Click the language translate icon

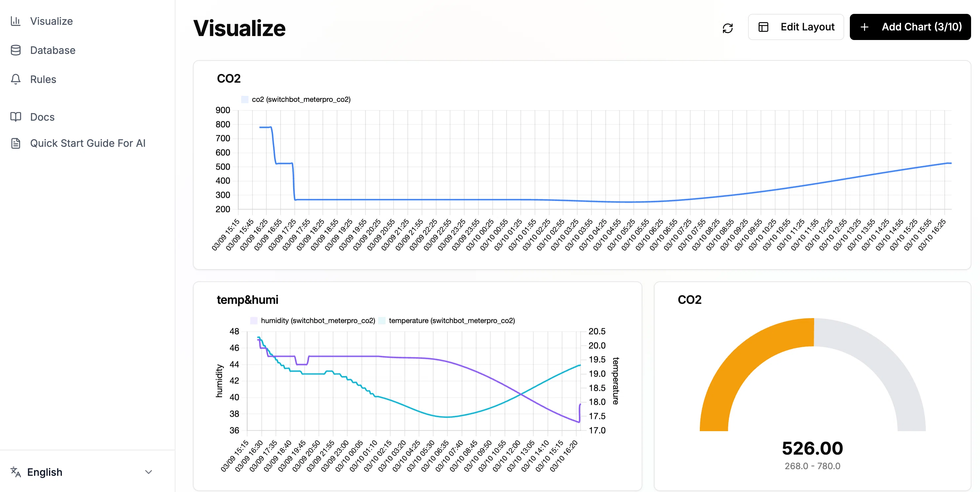click(16, 472)
